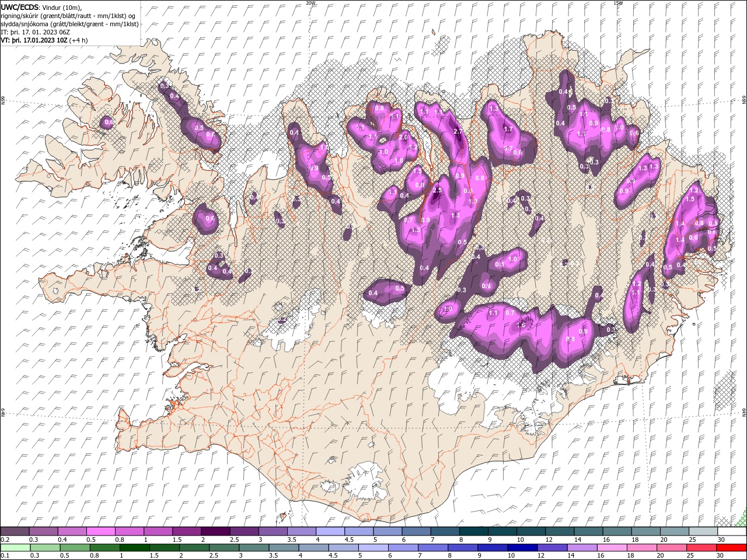Click the dark teal swatch labeled 8 in the upper row
Image resolution: width=747 pixels, height=560 pixels.
click(x=473, y=531)
